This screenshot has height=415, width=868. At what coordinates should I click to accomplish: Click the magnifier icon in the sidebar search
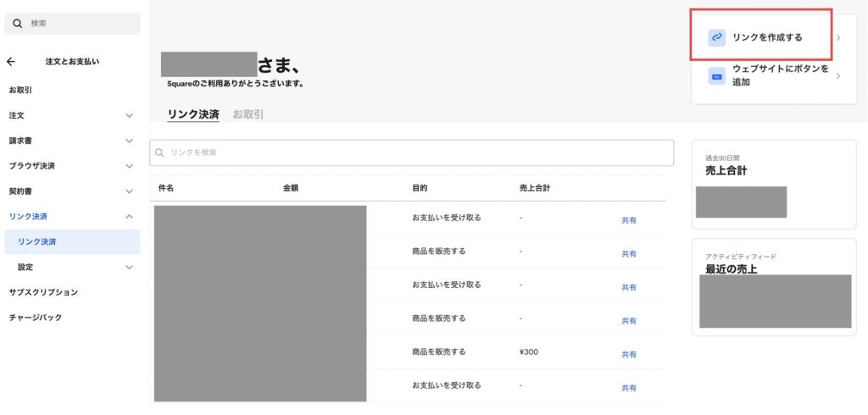click(x=17, y=24)
